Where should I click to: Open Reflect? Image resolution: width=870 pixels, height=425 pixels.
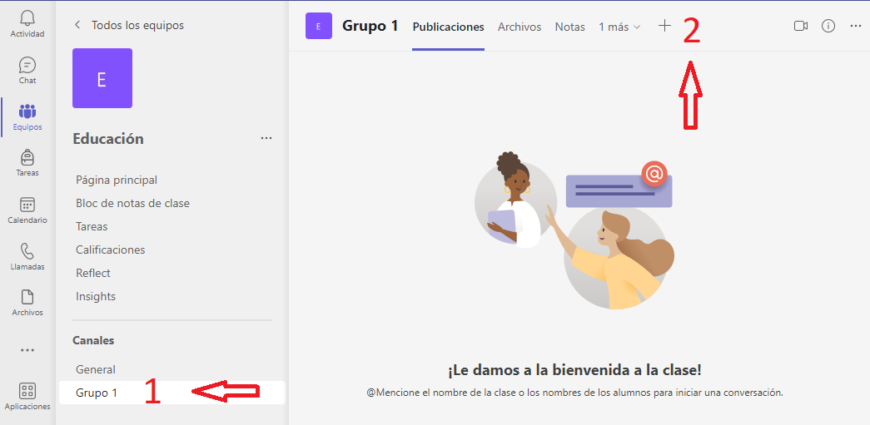point(93,273)
